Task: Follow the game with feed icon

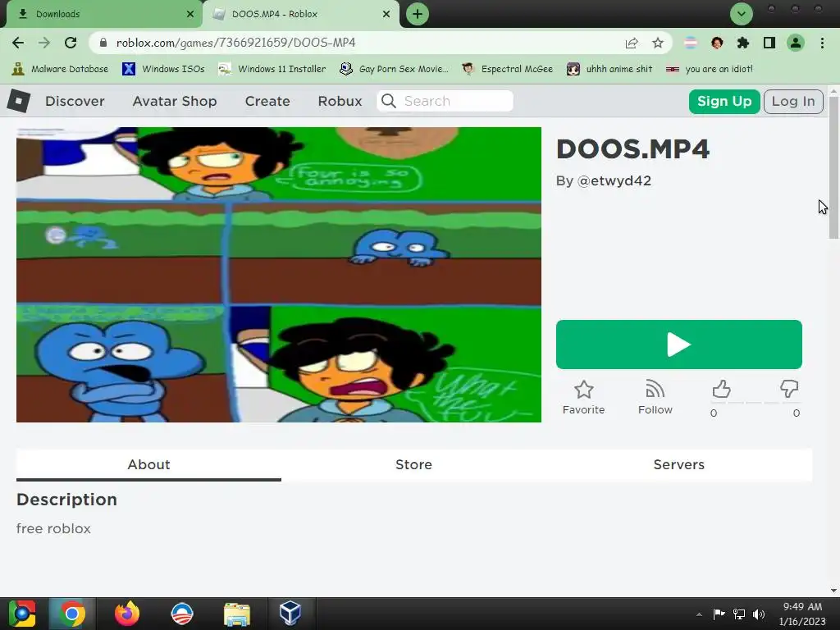Action: [655, 398]
